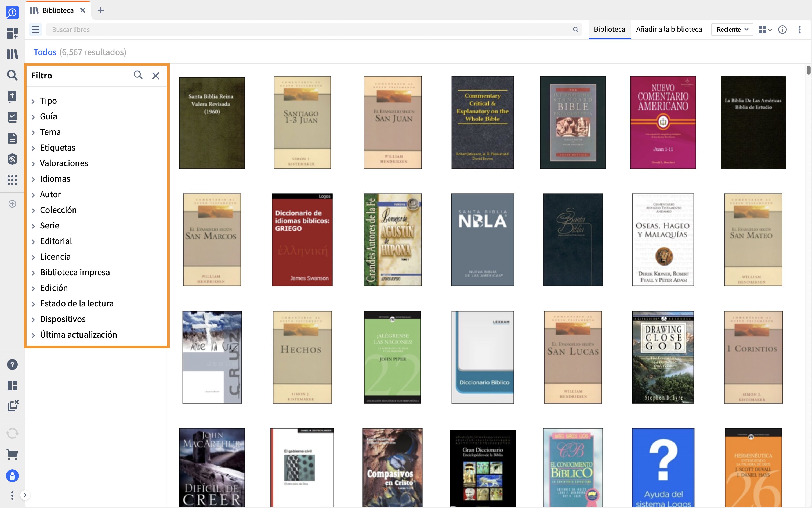Viewport: 812px width, 508px height.
Task: Open the NBLA Santa Biblia cover
Action: click(483, 239)
